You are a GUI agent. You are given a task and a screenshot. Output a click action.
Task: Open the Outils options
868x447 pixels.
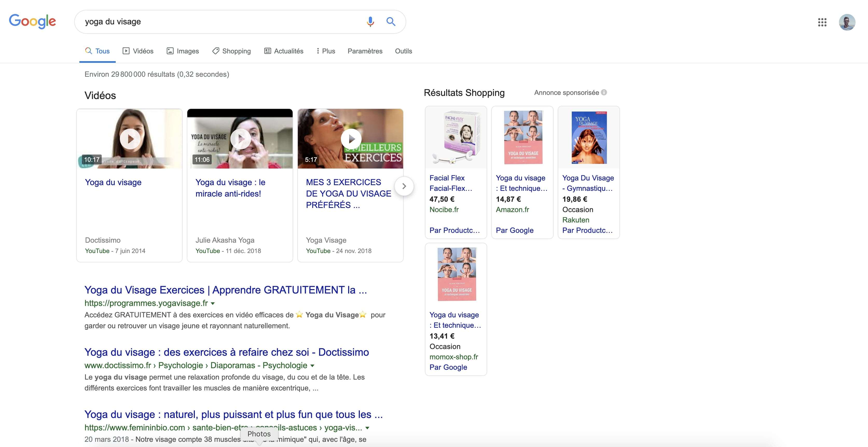[403, 51]
